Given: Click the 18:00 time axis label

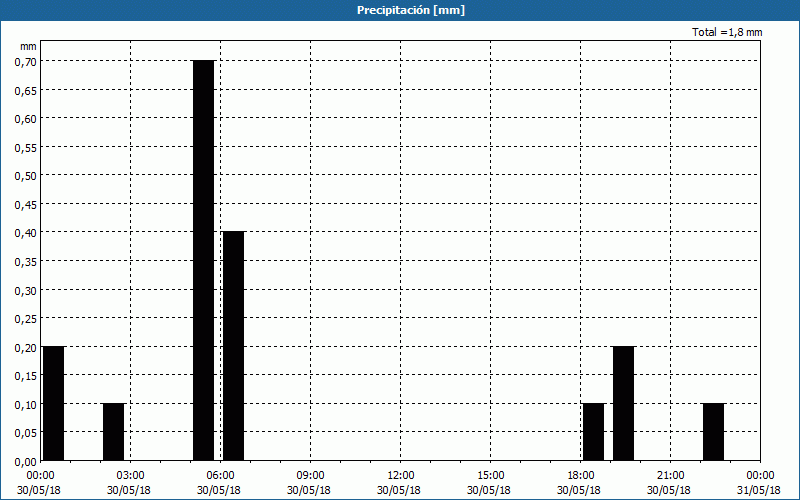Looking at the screenshot, I should [x=581, y=476].
